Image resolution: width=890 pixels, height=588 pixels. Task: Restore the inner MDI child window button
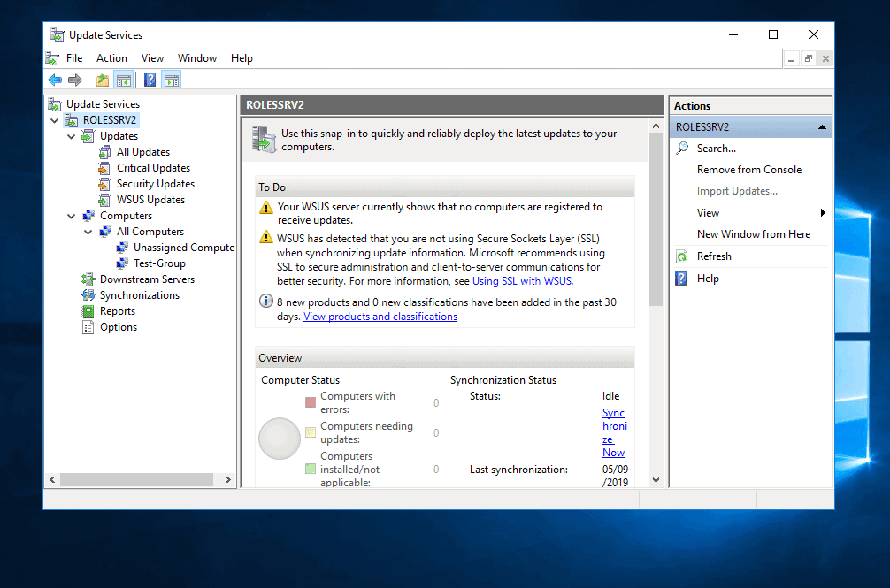coord(809,58)
